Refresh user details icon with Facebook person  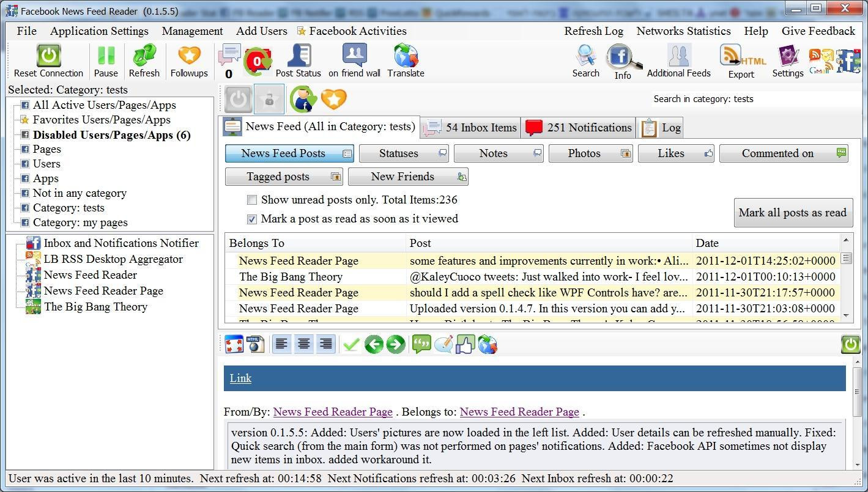pos(303,99)
